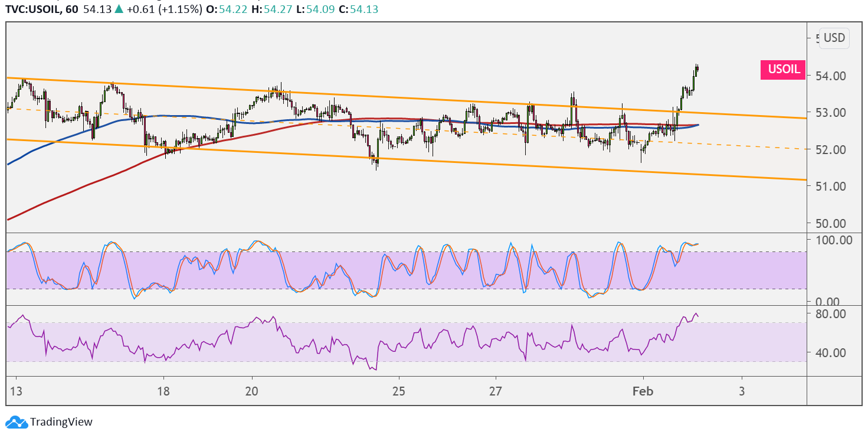Click the 40.00 RSI scale label
Screen dimensions: 868x438
[x=831, y=352]
